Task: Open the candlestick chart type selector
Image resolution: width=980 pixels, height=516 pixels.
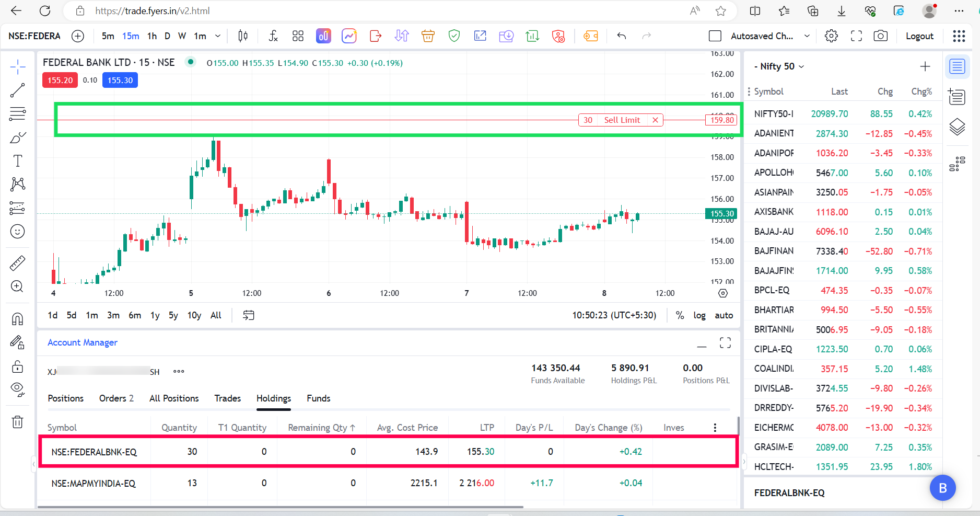Action: (x=243, y=36)
